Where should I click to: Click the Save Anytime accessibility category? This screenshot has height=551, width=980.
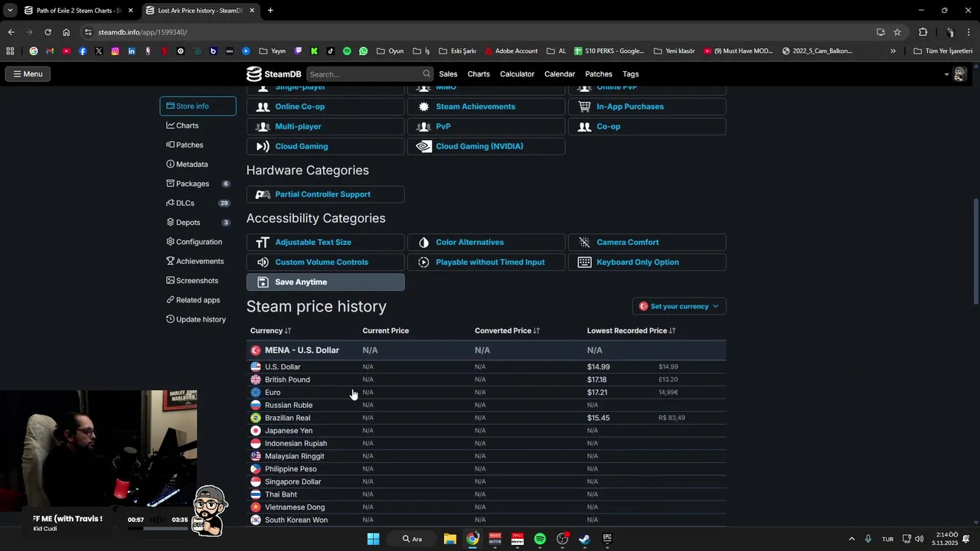[x=325, y=282]
